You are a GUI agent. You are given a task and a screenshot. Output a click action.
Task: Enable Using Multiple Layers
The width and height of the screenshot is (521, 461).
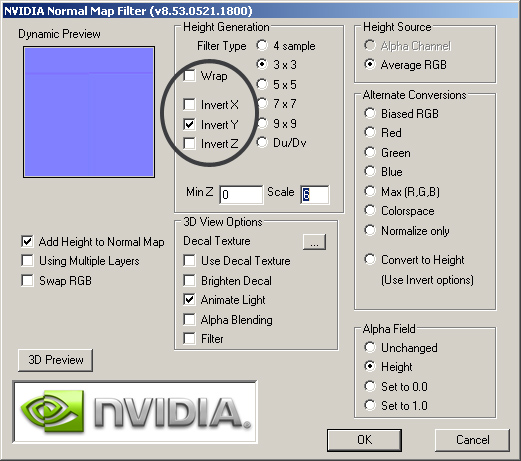pyautogui.click(x=27, y=261)
